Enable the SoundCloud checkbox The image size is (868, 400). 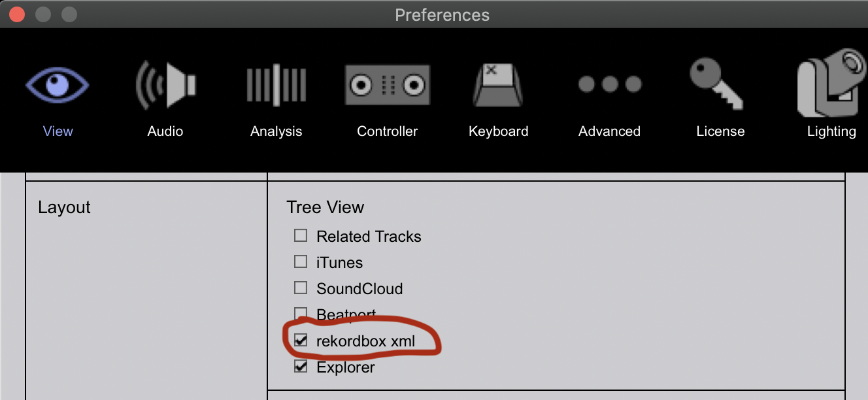pyautogui.click(x=301, y=288)
